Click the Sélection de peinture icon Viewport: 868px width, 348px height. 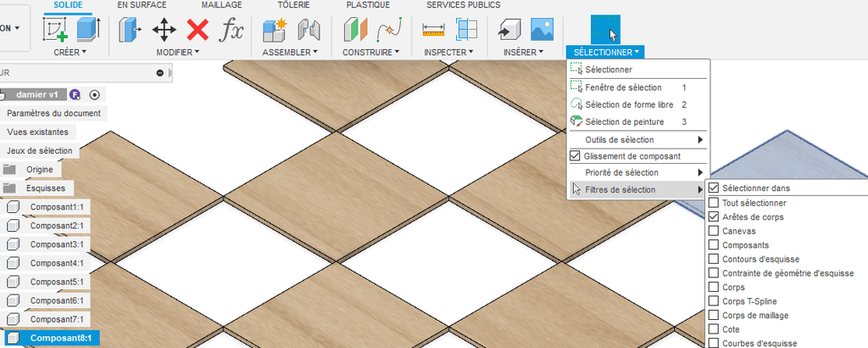[576, 122]
